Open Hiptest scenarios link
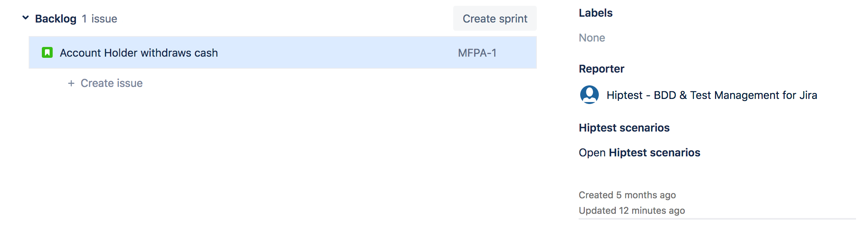 tap(639, 152)
